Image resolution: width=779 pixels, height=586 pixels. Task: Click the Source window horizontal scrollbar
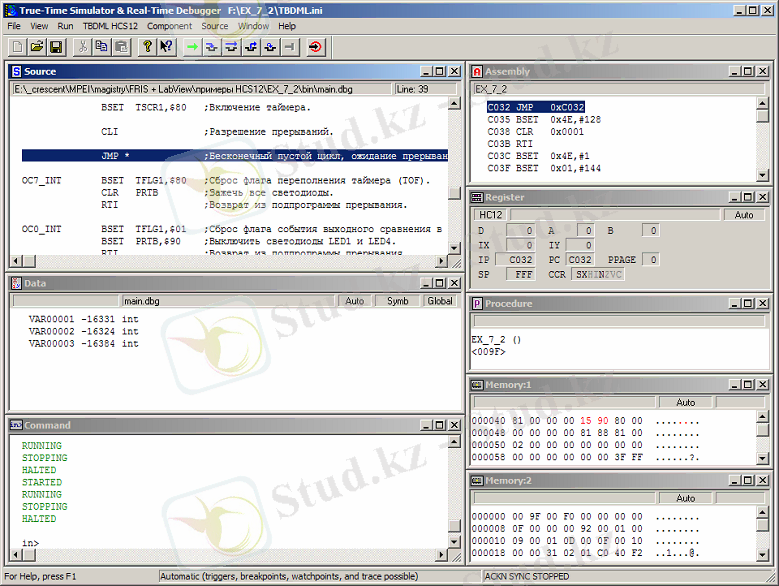tap(225, 262)
